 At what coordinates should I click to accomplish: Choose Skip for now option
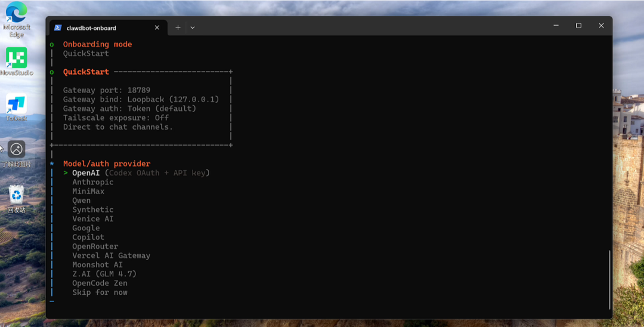[x=100, y=292]
